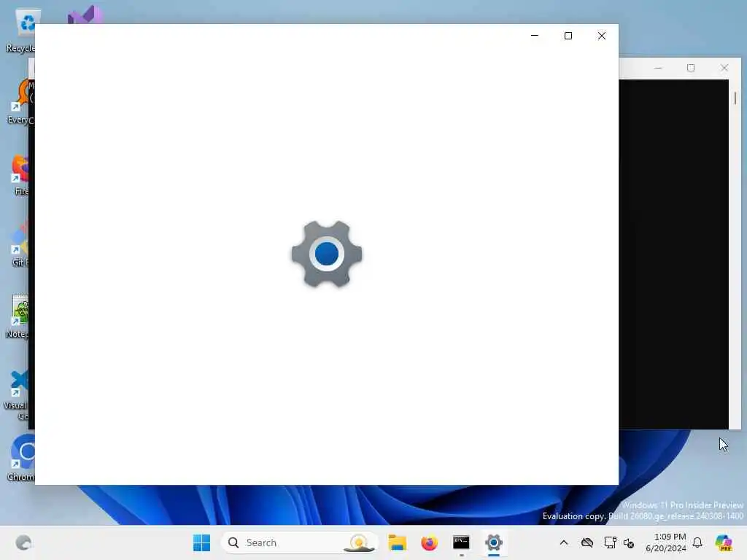Screen dimensions: 747x560
Task: Open the clock showing 1:09 PM
Action: (666, 542)
